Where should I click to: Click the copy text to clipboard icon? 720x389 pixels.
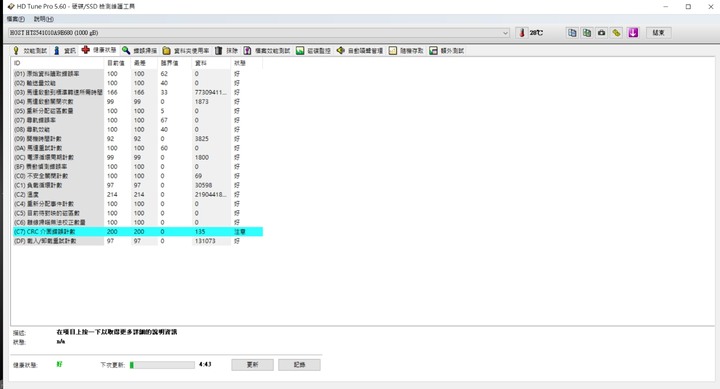click(x=572, y=33)
